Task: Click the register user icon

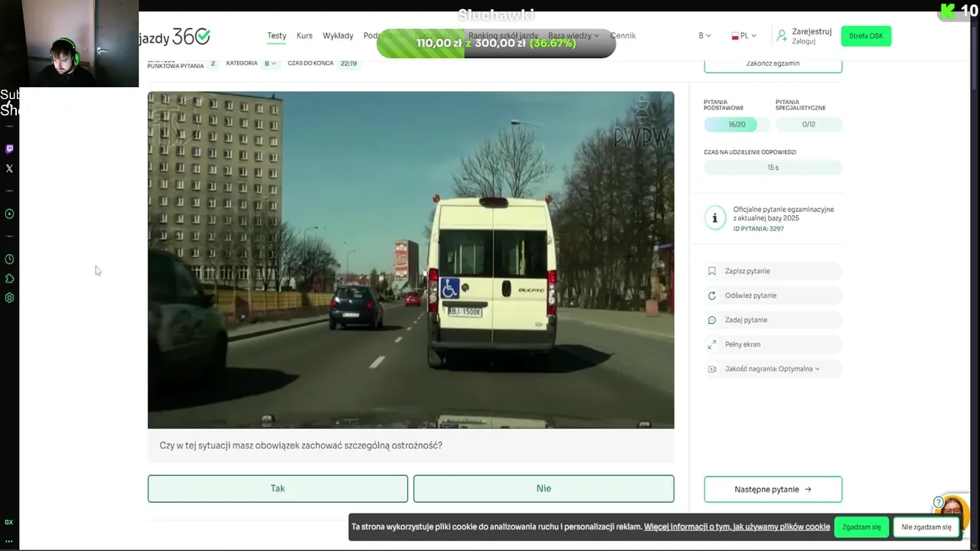Action: pyautogui.click(x=782, y=36)
